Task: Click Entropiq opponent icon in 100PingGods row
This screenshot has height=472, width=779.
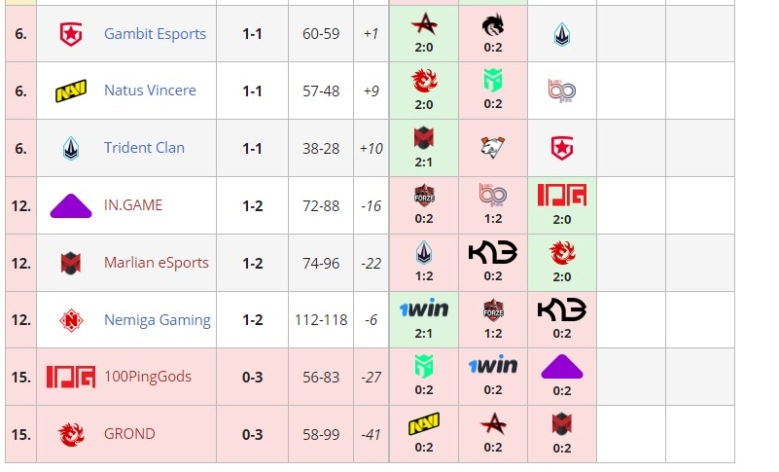Action: [x=424, y=367]
